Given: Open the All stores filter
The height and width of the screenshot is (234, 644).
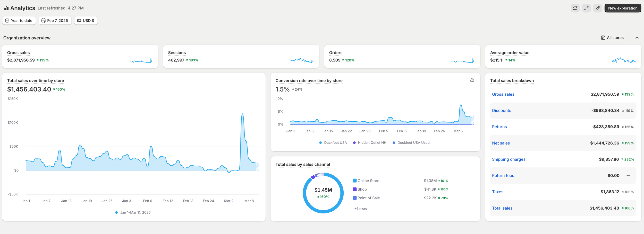Looking at the screenshot, I should (612, 38).
